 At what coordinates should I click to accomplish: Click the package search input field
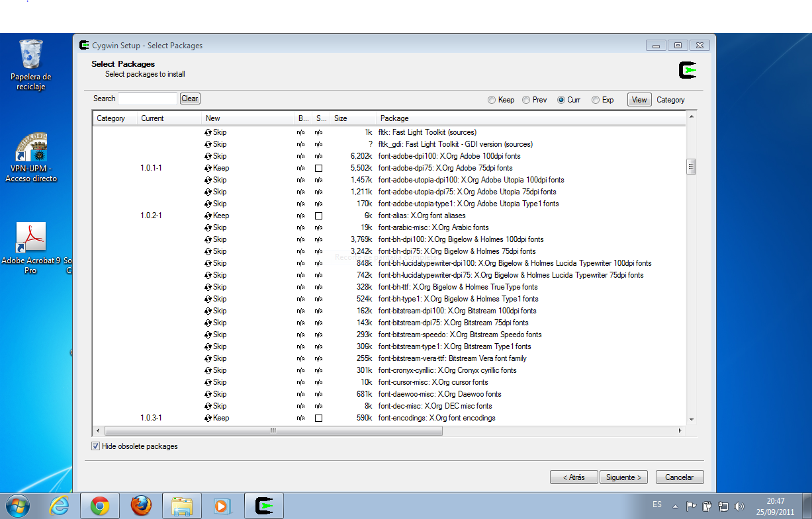pyautogui.click(x=148, y=99)
